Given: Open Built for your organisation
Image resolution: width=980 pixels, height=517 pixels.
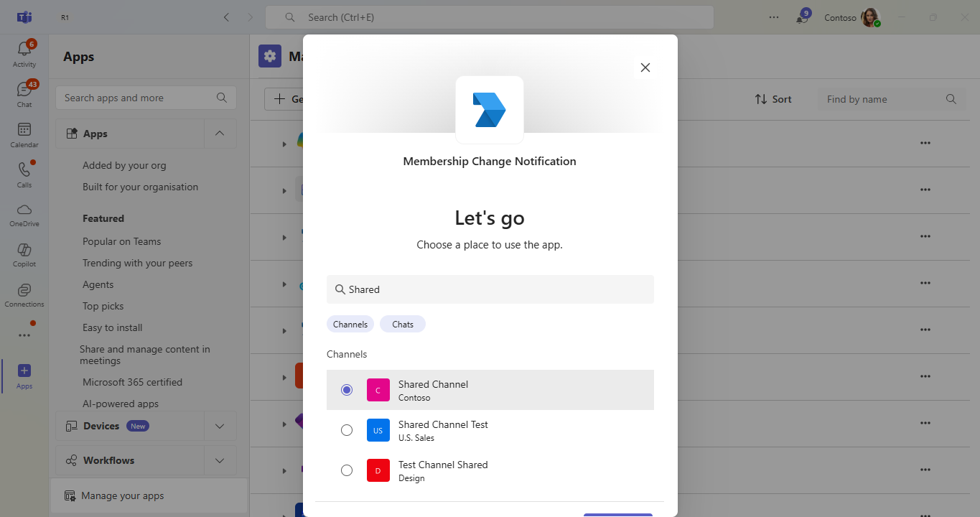Looking at the screenshot, I should point(140,187).
